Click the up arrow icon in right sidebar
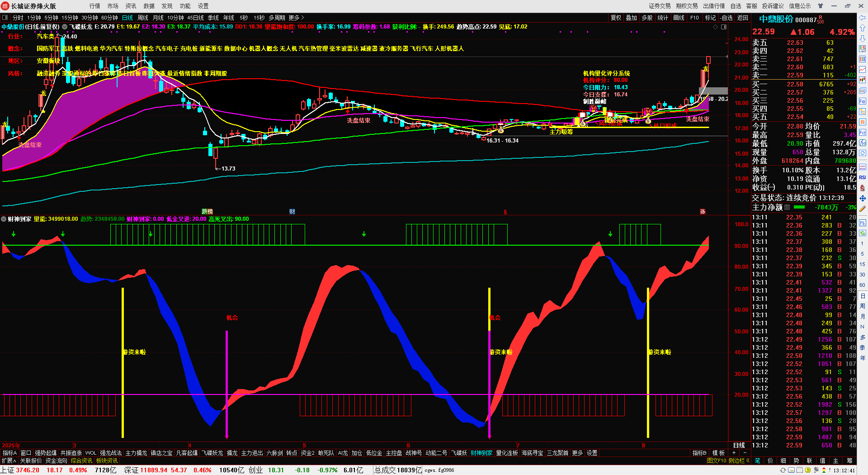Image resolution: width=868 pixels, height=475 pixels. pyautogui.click(x=863, y=28)
